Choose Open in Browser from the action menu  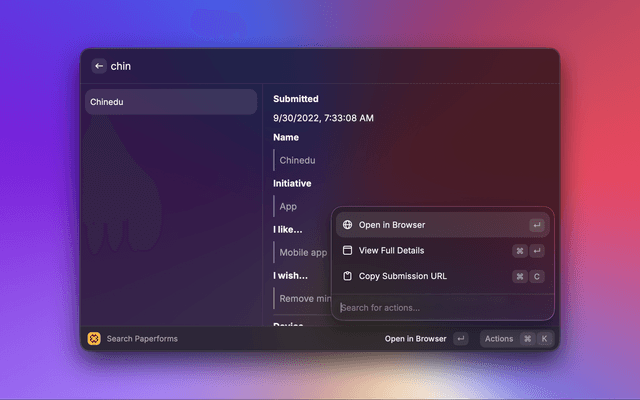pos(392,225)
